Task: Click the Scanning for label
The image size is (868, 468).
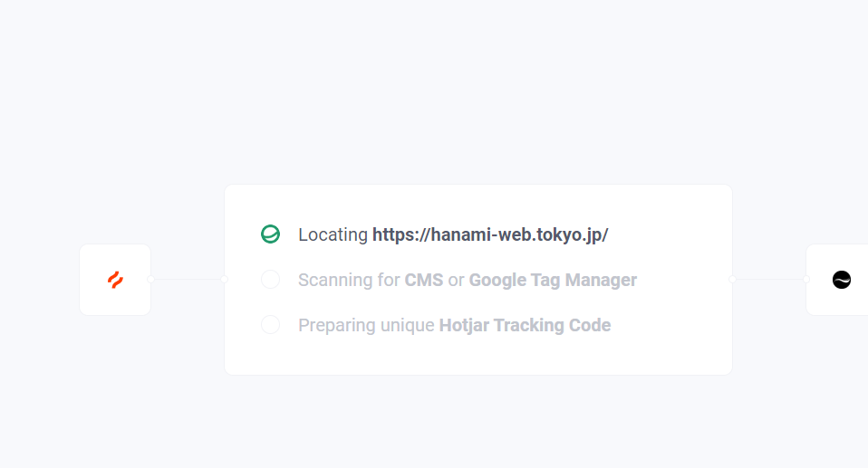Action: click(349, 280)
